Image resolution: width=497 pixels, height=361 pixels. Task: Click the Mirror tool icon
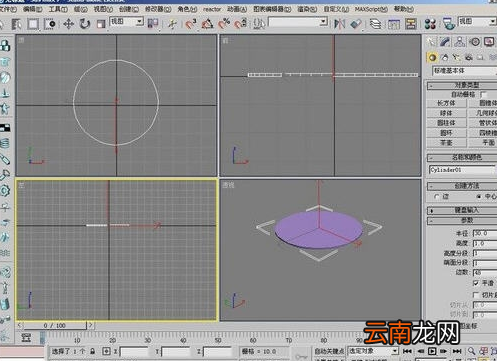[x=339, y=24]
